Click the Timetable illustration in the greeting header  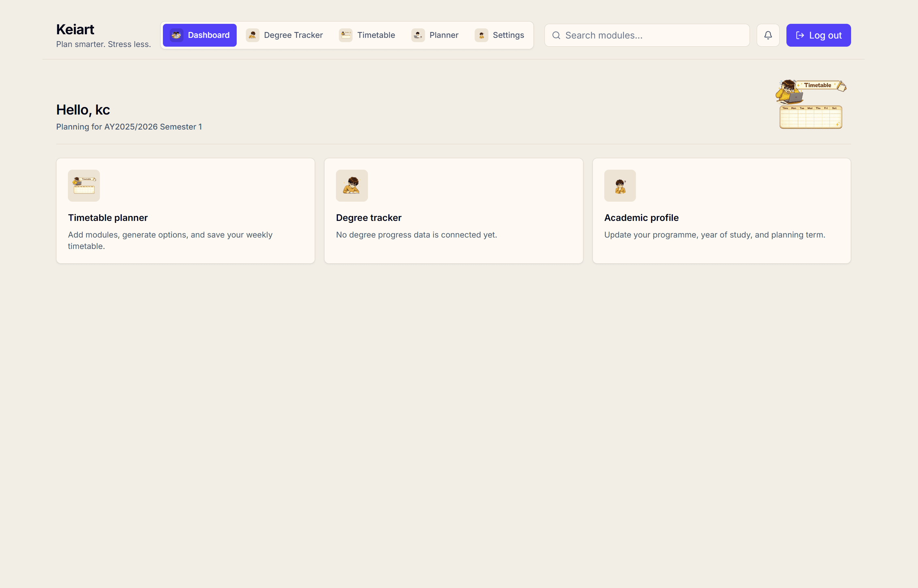[x=811, y=104]
